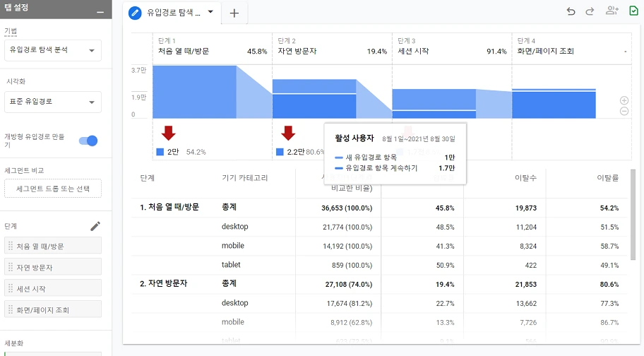Click the green checkmark status icon
Screen dimensions: 644x356
[633, 11]
